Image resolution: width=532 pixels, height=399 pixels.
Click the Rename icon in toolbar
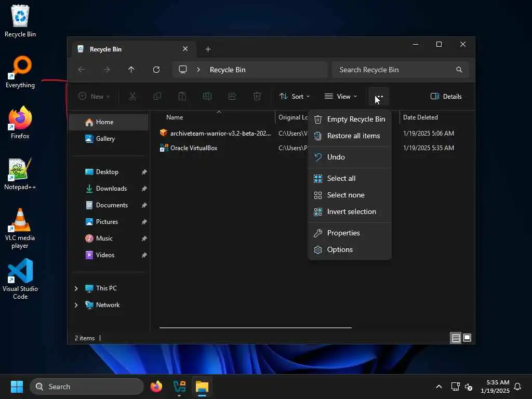[x=207, y=96]
